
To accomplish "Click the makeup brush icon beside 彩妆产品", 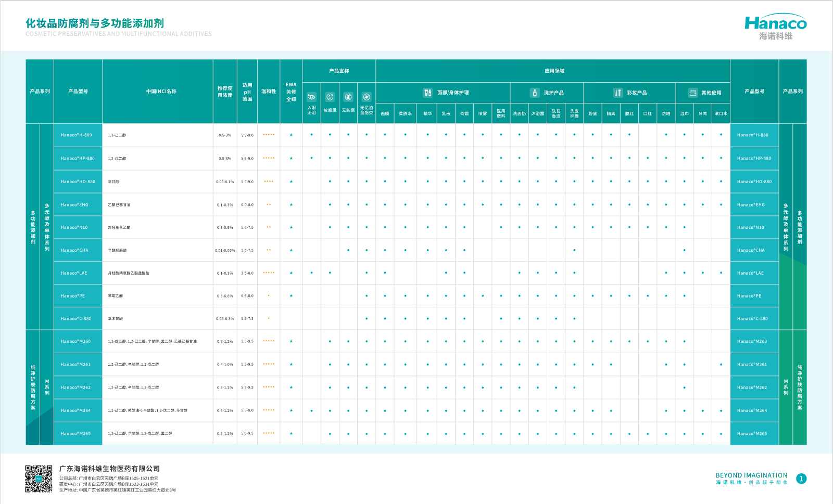I will [x=617, y=93].
